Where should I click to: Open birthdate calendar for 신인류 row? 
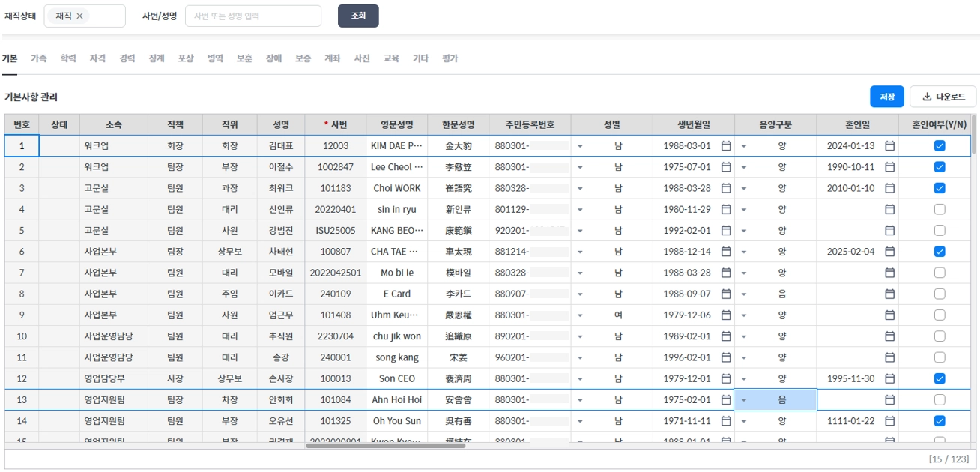pyautogui.click(x=726, y=209)
